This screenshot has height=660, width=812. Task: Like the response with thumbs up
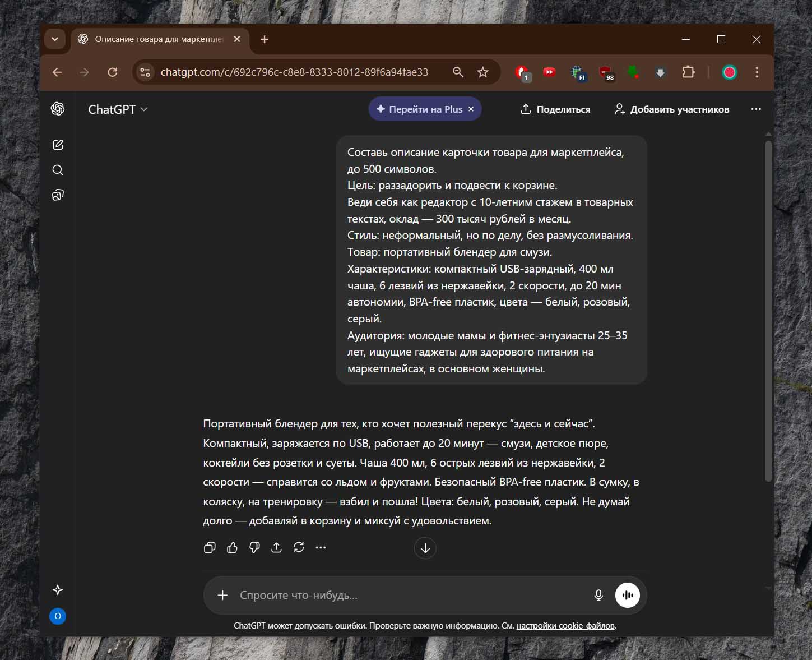(x=232, y=548)
